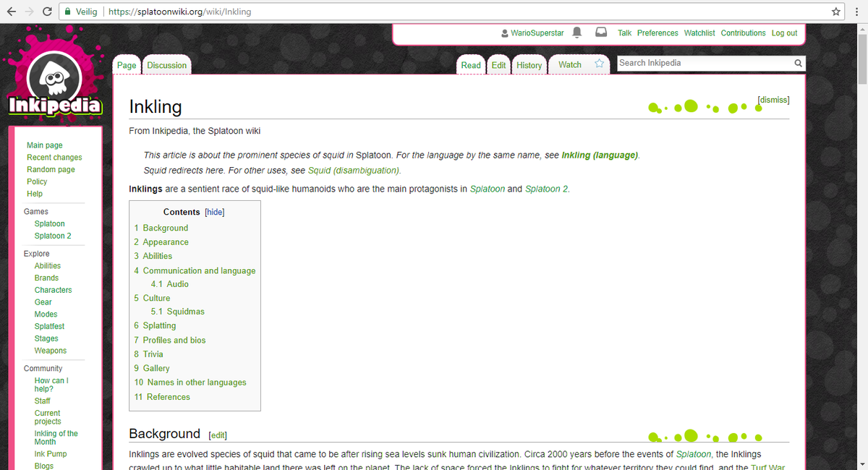Focus the Search Inkipedia field
The image size is (868, 470).
click(x=704, y=64)
